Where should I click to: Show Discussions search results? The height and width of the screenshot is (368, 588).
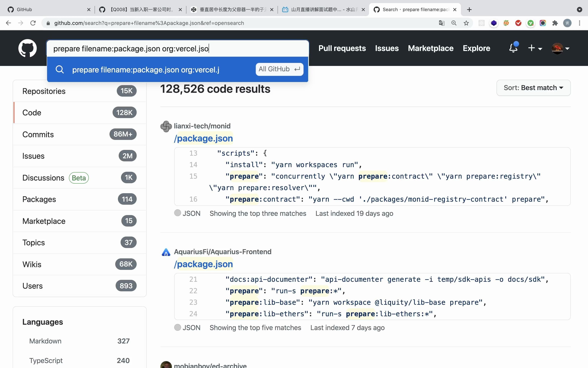pyautogui.click(x=79, y=177)
